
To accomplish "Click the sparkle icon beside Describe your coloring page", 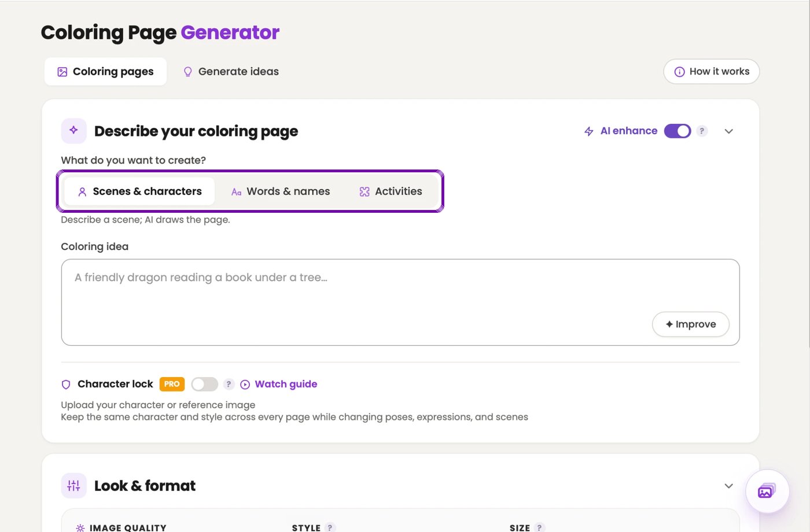I will [x=74, y=131].
